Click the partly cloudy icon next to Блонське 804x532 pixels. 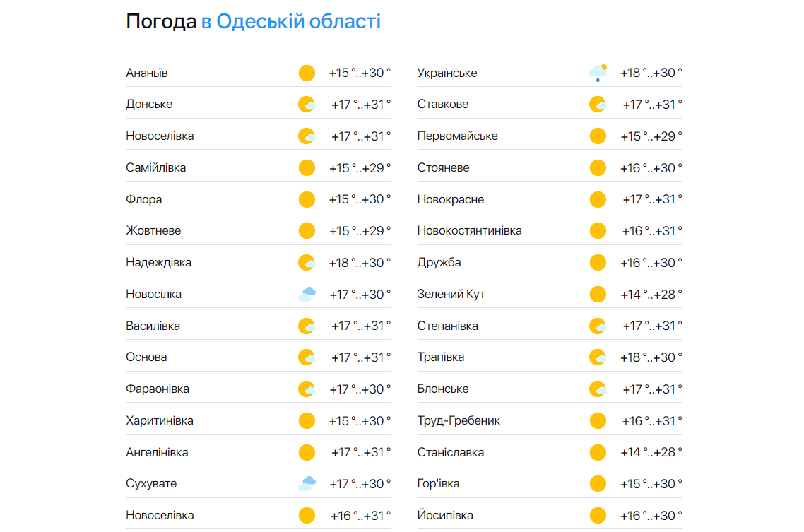pos(598,388)
